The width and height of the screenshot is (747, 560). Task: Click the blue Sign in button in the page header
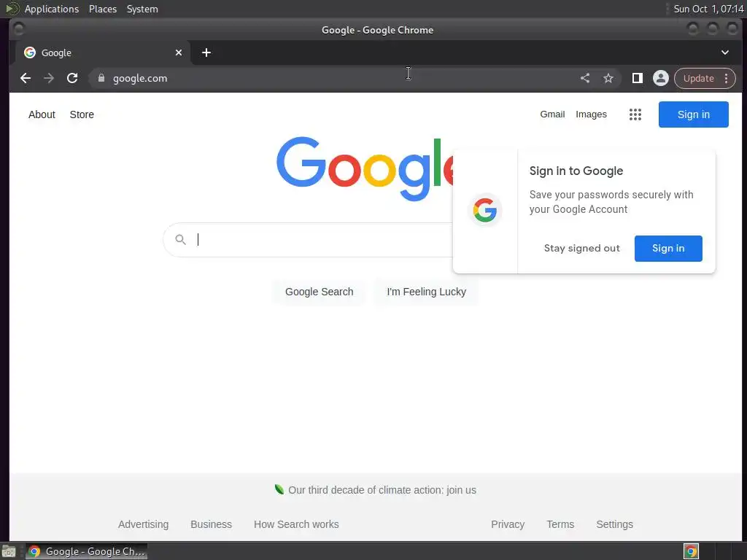point(694,114)
